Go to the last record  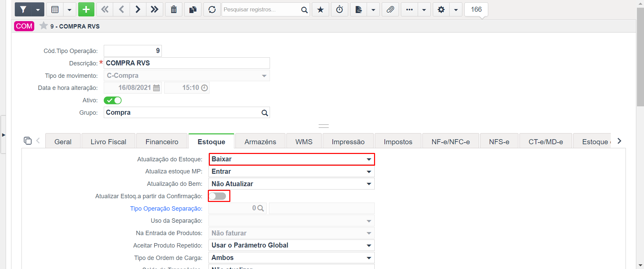tap(154, 9)
